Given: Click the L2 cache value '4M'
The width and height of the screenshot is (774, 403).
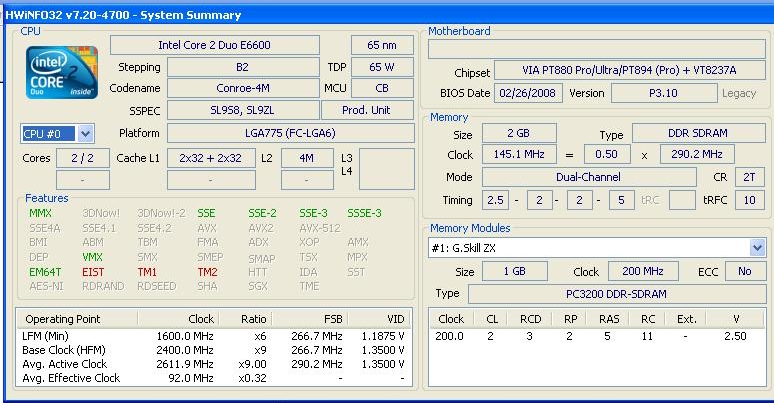Looking at the screenshot, I should (307, 158).
